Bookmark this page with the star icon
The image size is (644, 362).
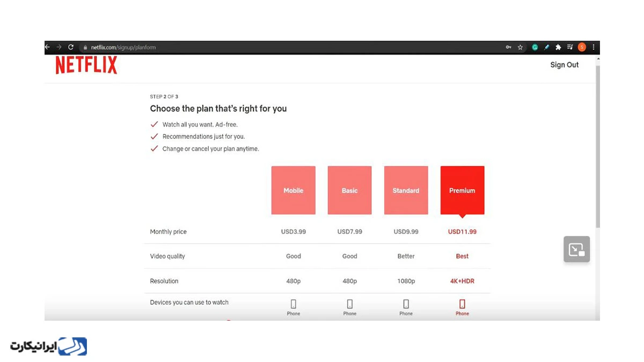tap(520, 47)
